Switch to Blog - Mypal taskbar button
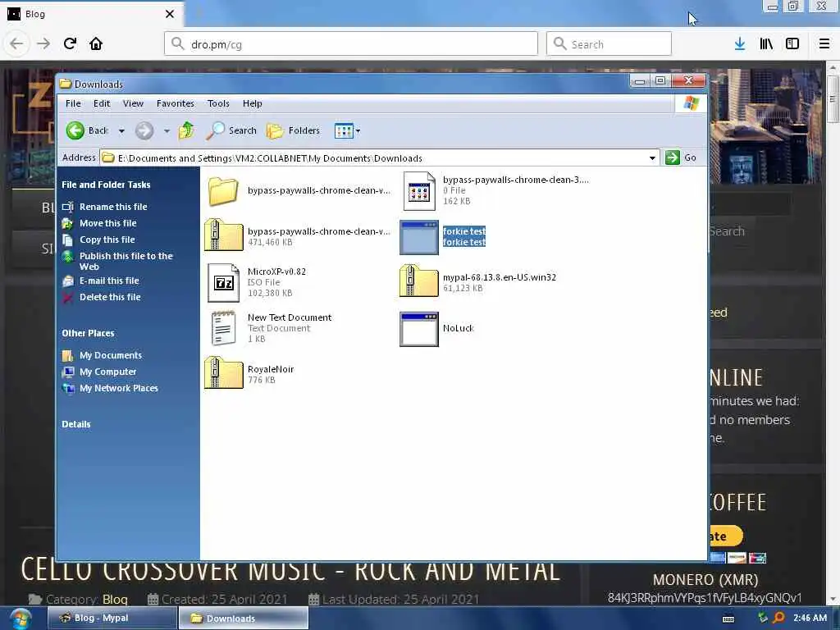This screenshot has width=840, height=630. tap(112, 619)
